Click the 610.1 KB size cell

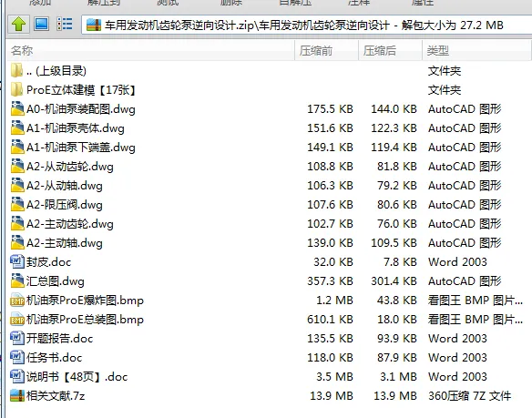(330, 320)
